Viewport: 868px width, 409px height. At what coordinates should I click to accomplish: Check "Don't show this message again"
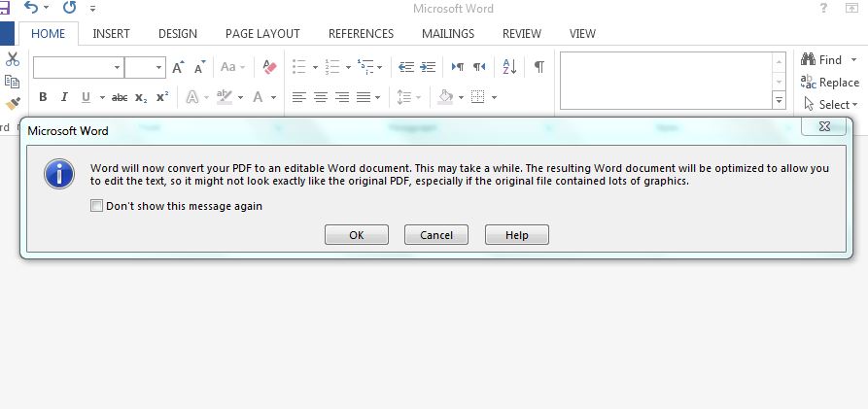(x=97, y=206)
